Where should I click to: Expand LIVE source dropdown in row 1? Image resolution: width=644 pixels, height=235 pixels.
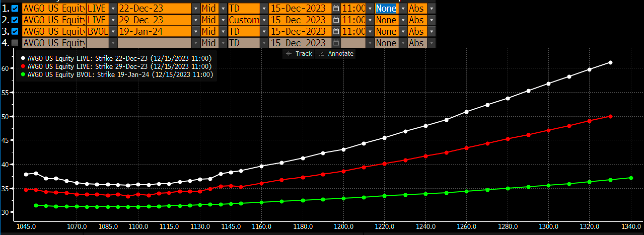(113, 9)
